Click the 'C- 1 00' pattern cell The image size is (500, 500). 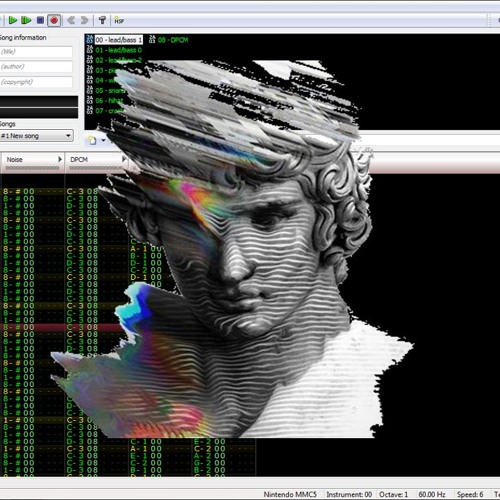coord(146,442)
